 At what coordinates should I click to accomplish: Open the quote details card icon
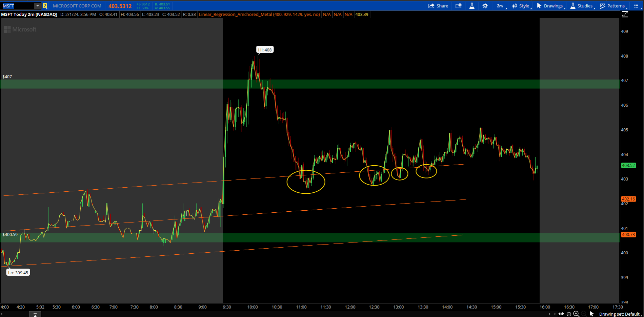pos(458,6)
